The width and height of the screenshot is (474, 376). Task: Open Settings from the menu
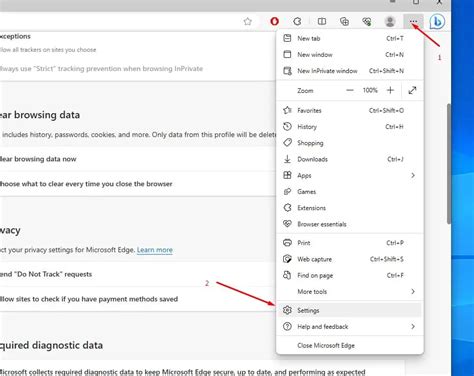point(350,310)
